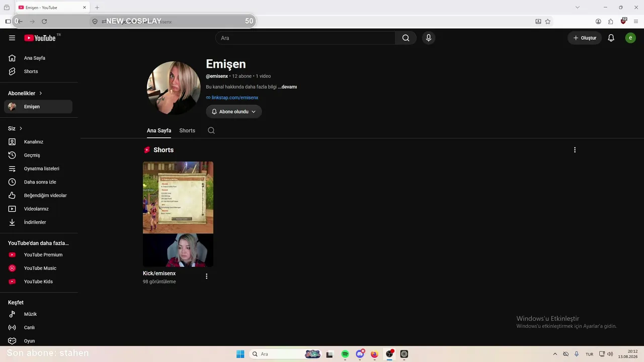Switch to the channel Shorts tab
The width and height of the screenshot is (644, 362).
pyautogui.click(x=187, y=131)
